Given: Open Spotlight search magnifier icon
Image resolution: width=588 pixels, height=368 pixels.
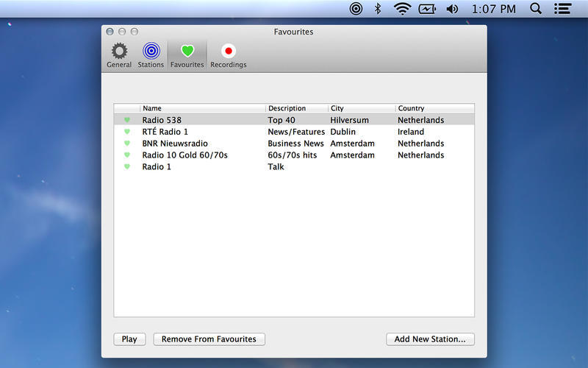Looking at the screenshot, I should (x=536, y=8).
